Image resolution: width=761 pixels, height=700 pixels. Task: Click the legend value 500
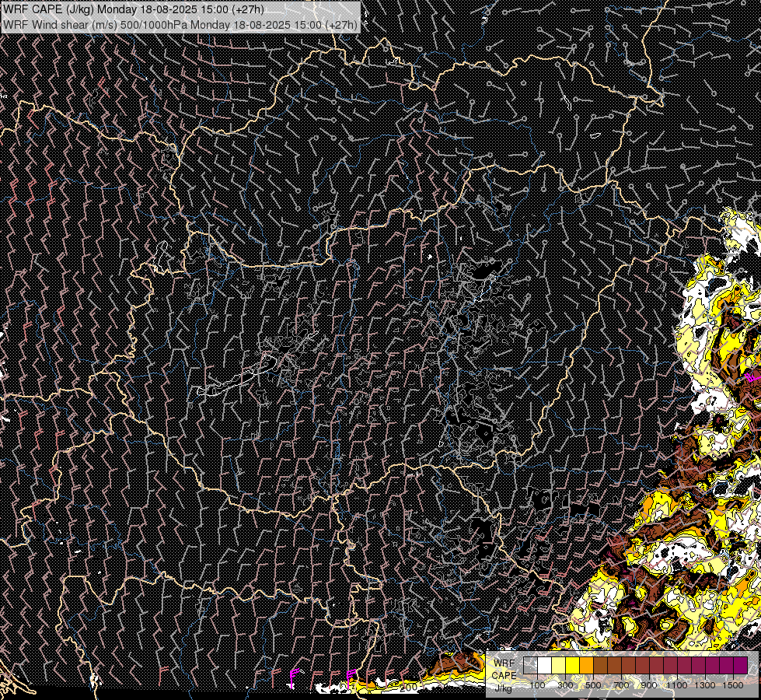pyautogui.click(x=593, y=685)
